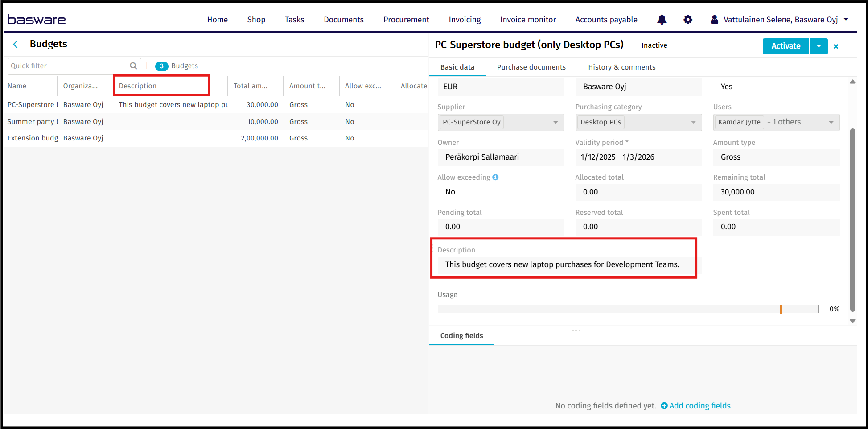The height and width of the screenshot is (429, 868).
Task: Expand the Users dropdown
Action: coord(831,122)
